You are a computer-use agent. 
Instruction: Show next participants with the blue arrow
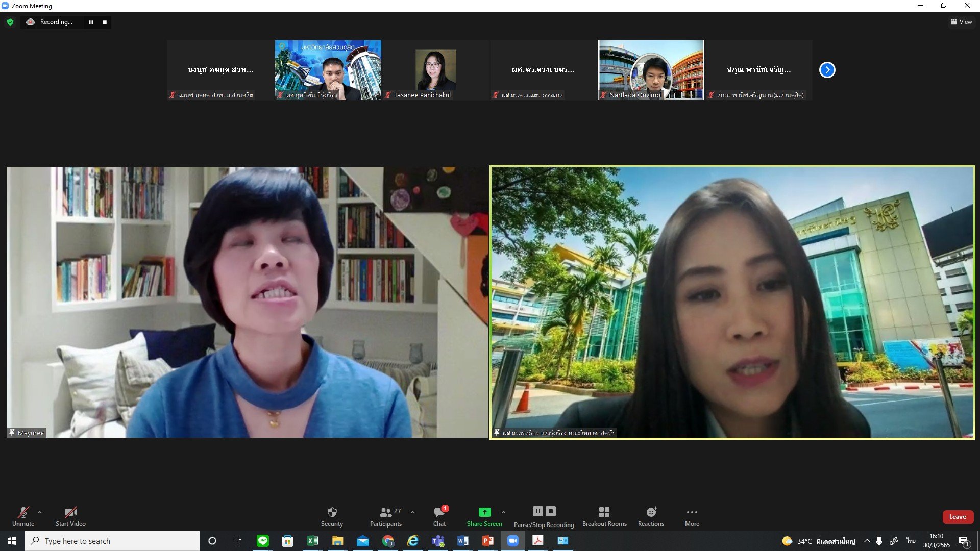pyautogui.click(x=827, y=70)
